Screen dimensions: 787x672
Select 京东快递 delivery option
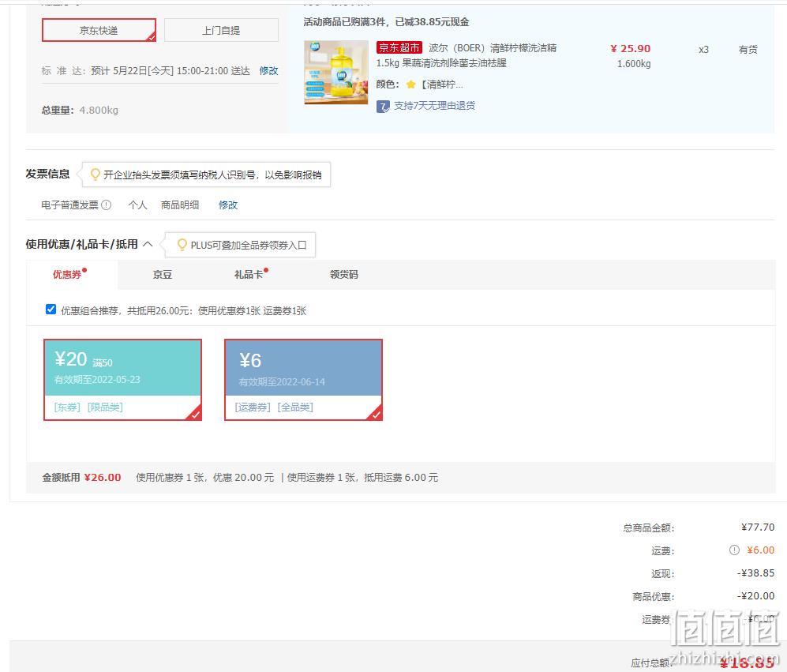coord(99,30)
